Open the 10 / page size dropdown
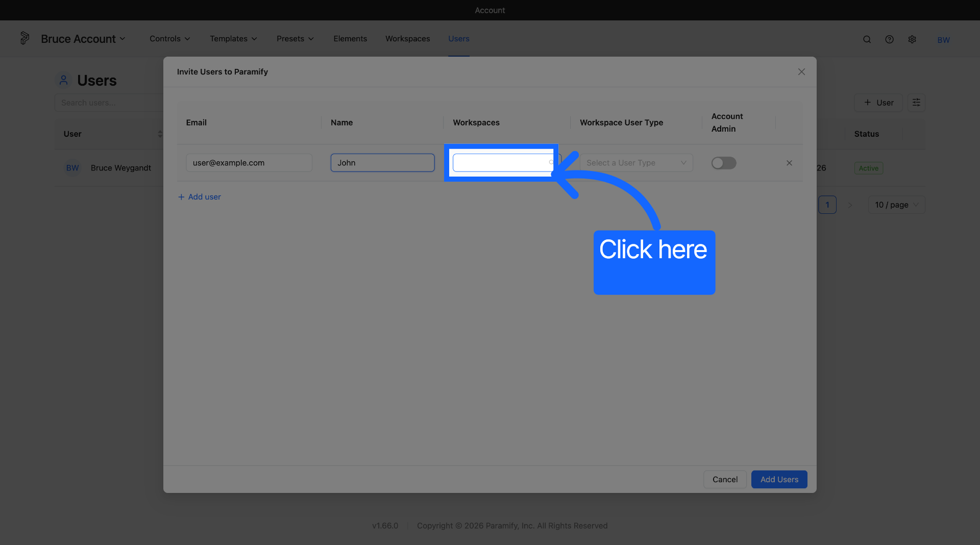This screenshot has height=545, width=980. (896, 205)
